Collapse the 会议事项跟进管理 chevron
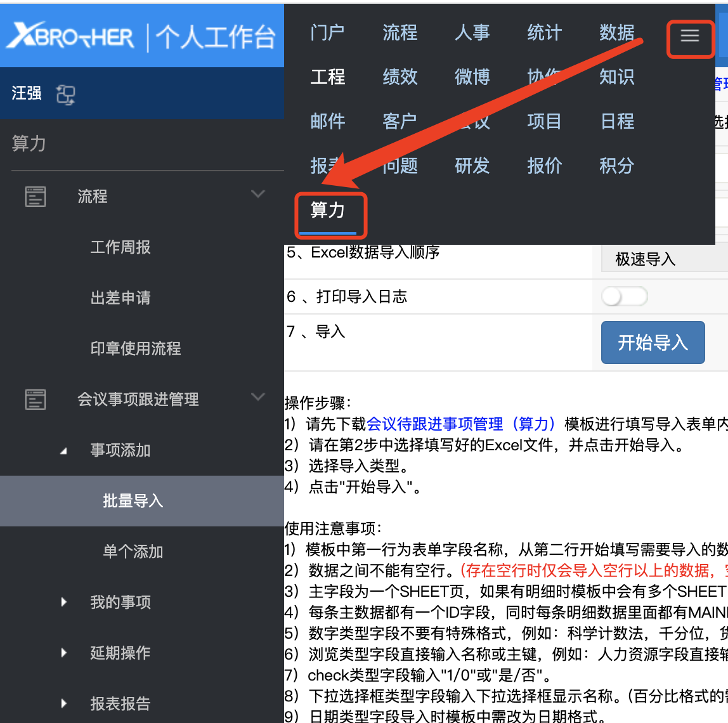 click(x=258, y=397)
